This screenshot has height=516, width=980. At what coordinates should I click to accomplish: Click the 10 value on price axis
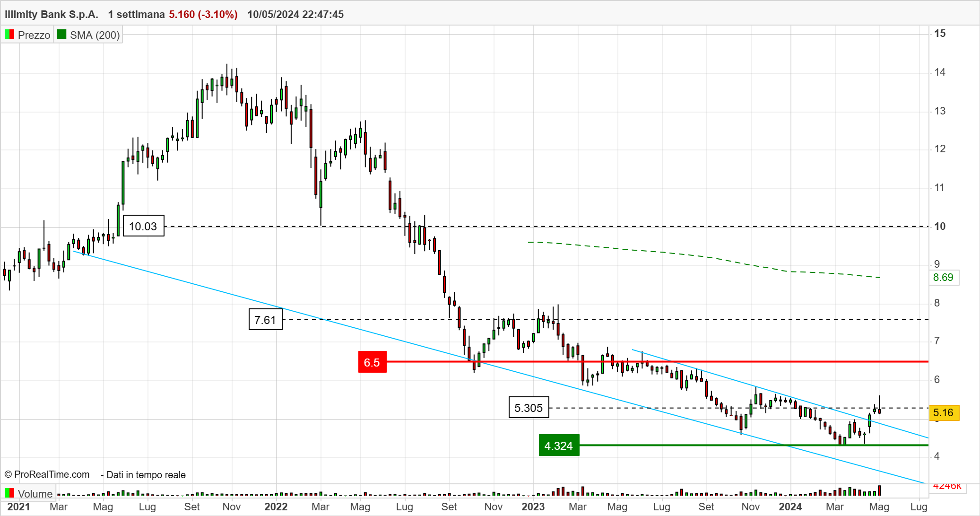point(940,226)
